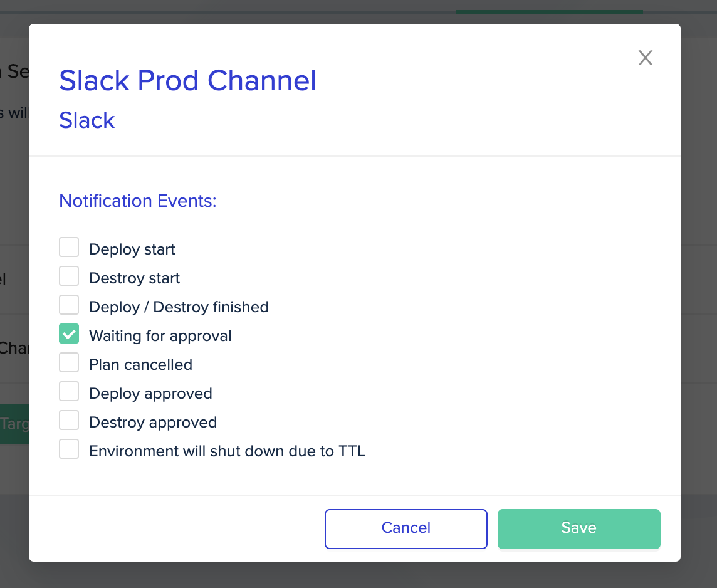Uncheck the Waiting for approval checkbox
The width and height of the screenshot is (717, 588).
[x=69, y=333]
